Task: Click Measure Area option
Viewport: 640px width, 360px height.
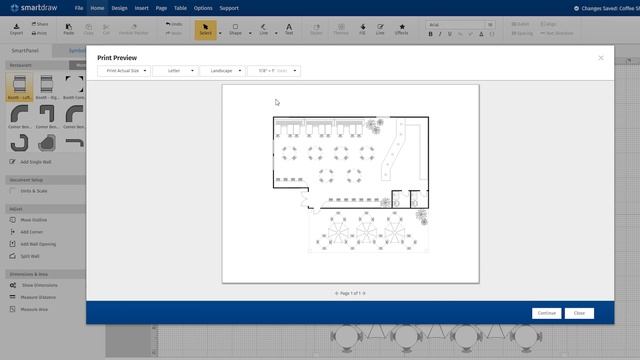Action: [29, 309]
